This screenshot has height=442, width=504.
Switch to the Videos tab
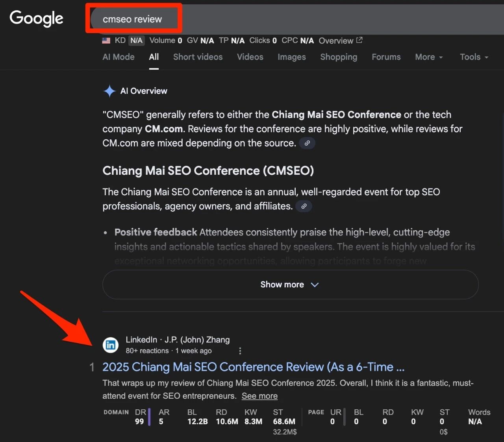click(250, 57)
